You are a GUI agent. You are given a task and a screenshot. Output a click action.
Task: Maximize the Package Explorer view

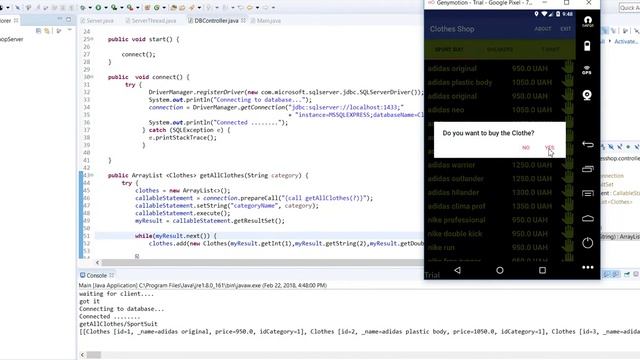coord(69,20)
